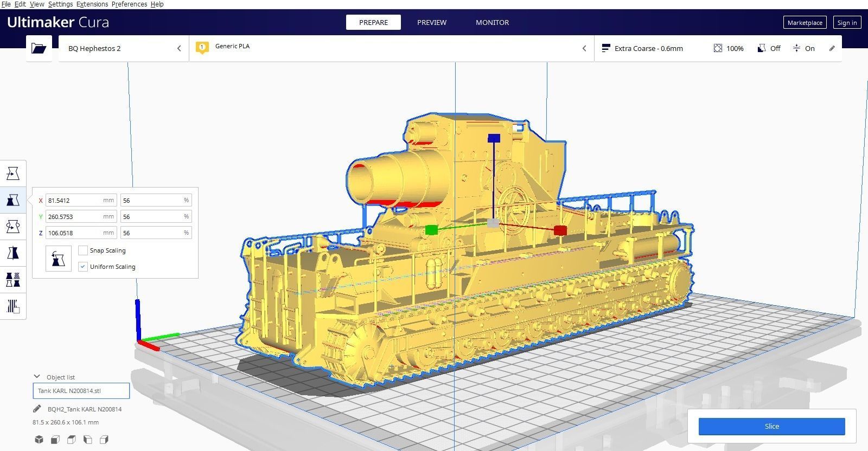Click the pencil icon beside BQH2_Tank KARL
This screenshot has height=451, width=868.
pos(37,409)
